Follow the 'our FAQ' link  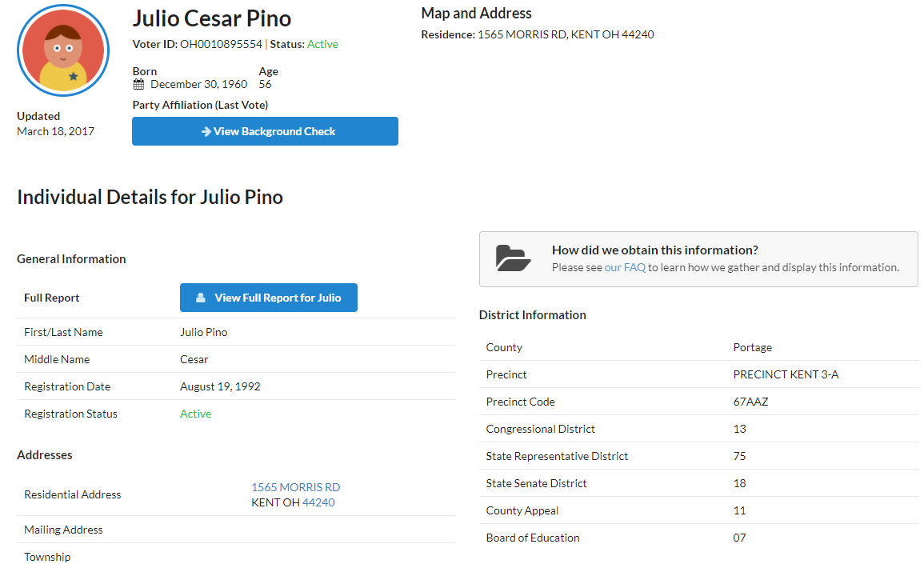pyautogui.click(x=625, y=267)
